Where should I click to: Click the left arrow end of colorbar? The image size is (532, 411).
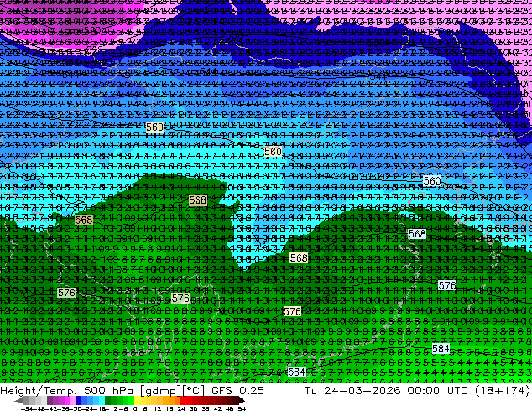click(x=18, y=400)
